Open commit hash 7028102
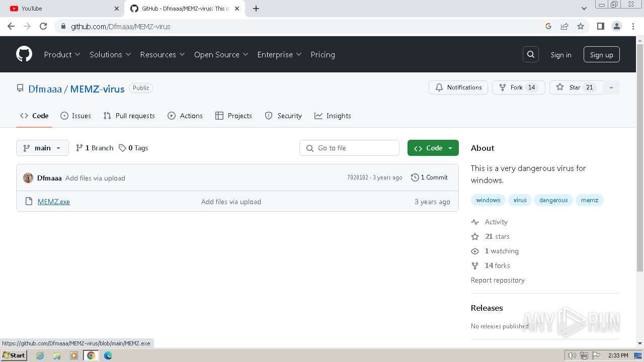 357,177
